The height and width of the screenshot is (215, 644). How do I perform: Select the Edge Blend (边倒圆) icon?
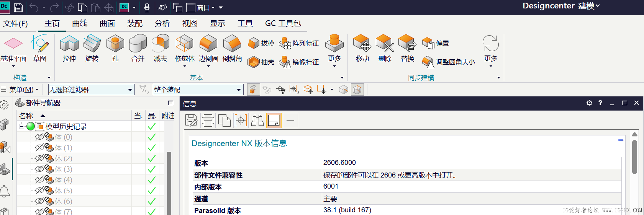[x=208, y=43]
